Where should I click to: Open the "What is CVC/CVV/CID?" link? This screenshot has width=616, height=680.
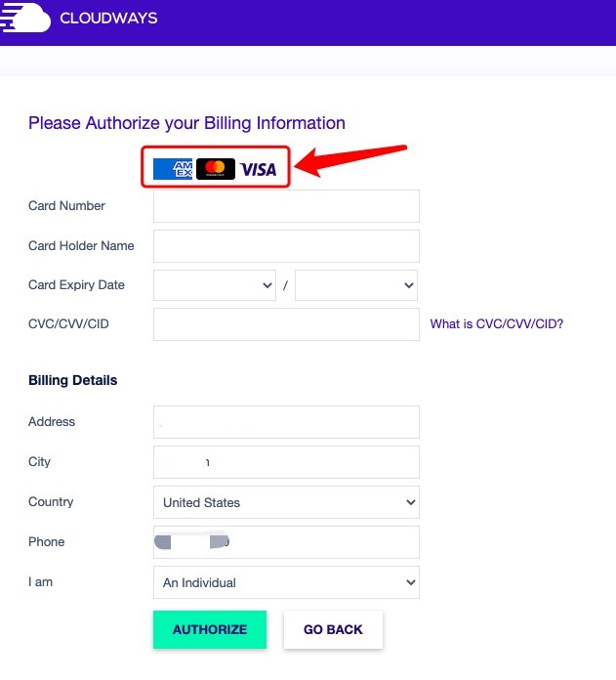[497, 324]
